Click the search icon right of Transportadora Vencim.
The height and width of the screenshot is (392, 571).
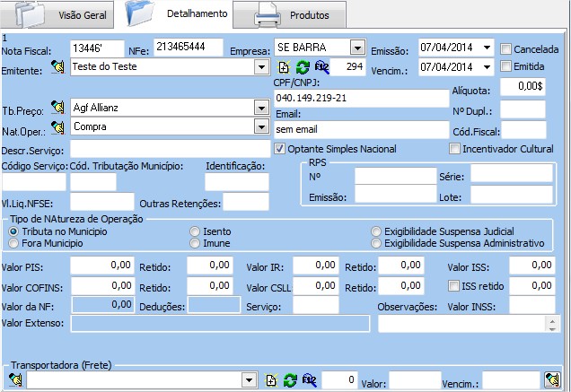(552, 380)
